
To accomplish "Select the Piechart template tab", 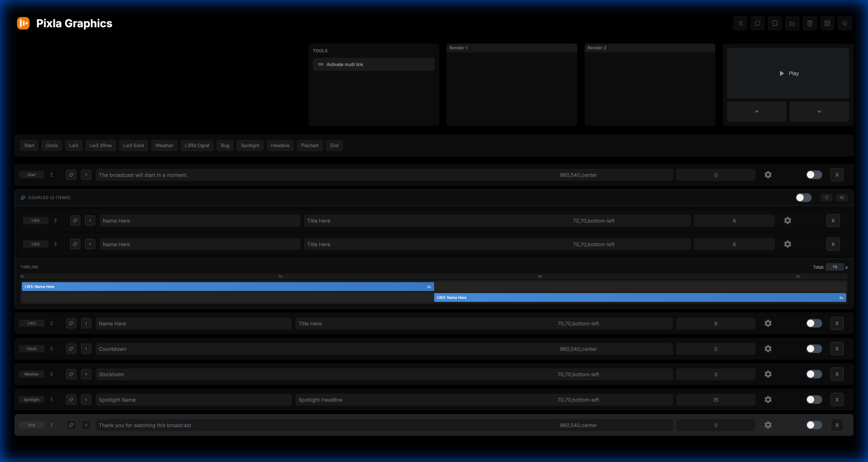I will [x=310, y=145].
